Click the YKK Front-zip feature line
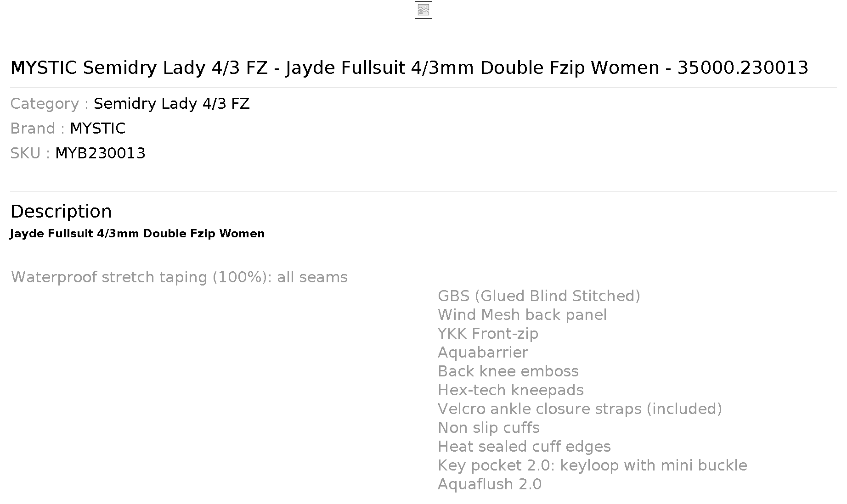 pyautogui.click(x=488, y=334)
